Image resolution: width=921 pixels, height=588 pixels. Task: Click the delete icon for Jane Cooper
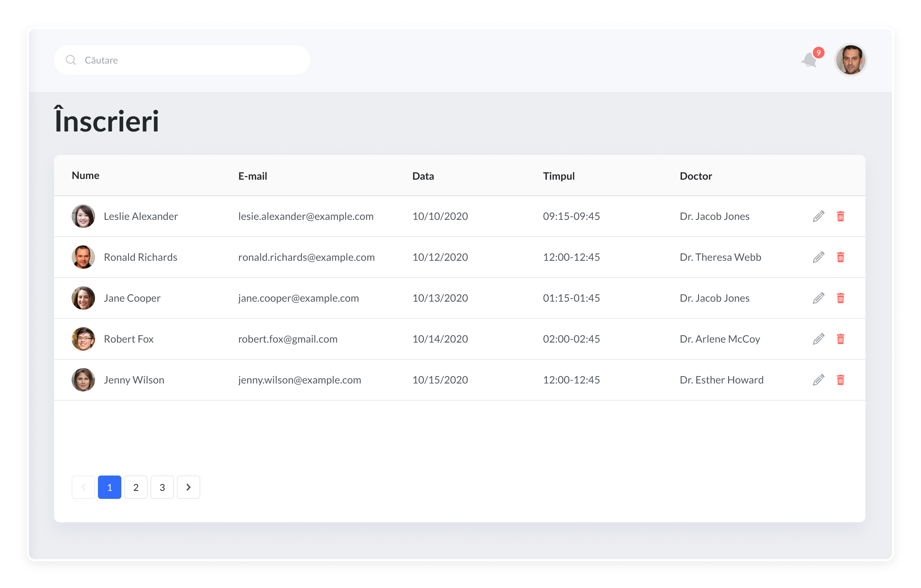841,298
